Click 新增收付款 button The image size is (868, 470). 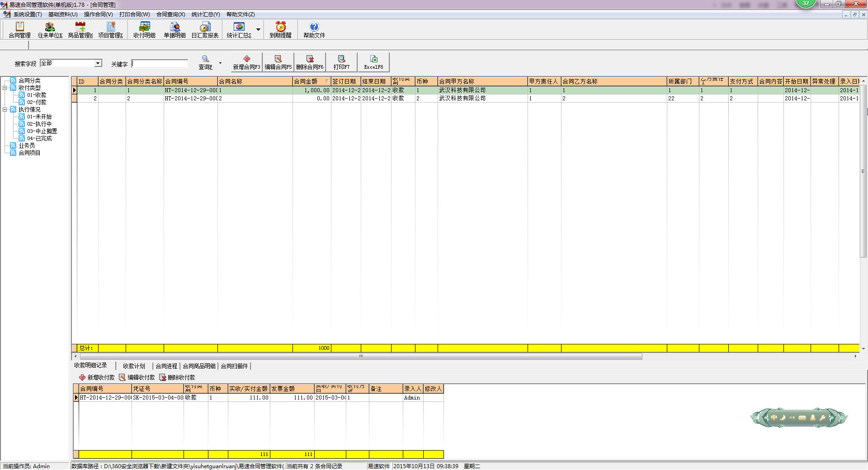97,377
